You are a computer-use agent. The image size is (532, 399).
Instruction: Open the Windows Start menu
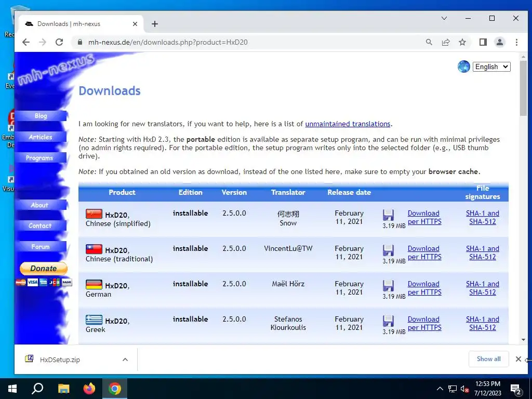pyautogui.click(x=12, y=389)
